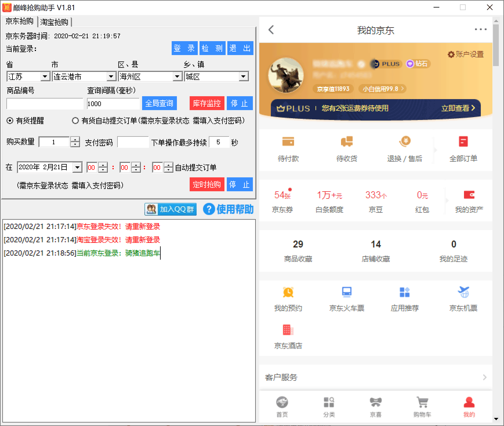504x426 pixels.
Task: Click the 检测 check button
Action: tap(212, 48)
